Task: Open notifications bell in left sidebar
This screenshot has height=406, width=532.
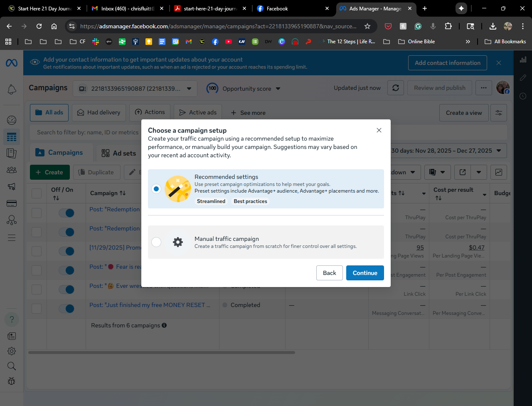Action: click(x=12, y=89)
